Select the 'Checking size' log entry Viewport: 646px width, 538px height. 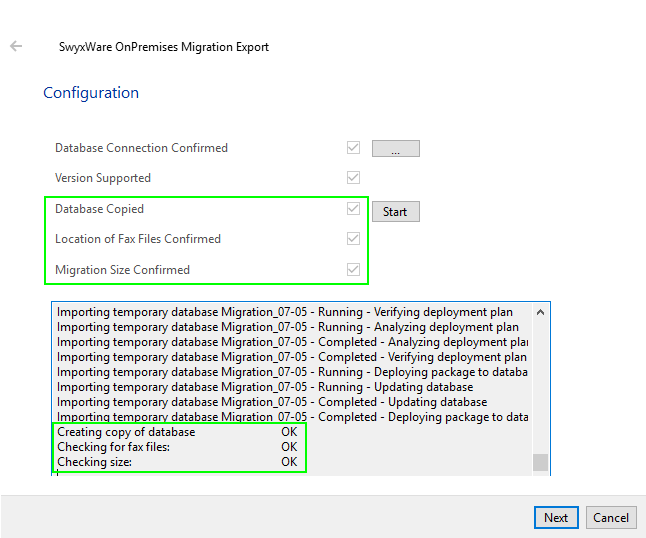click(94, 462)
